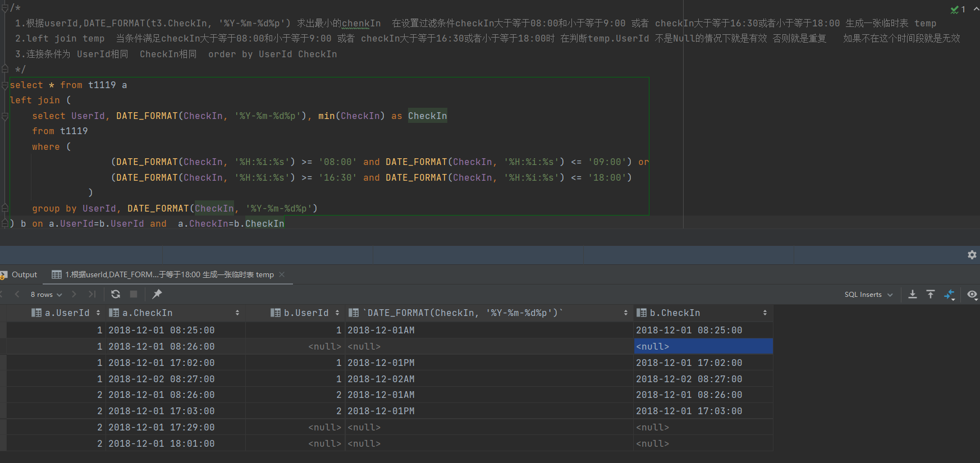Open the 8 rows page size dropdown
Screen dimensions: 980x463
tap(46, 295)
